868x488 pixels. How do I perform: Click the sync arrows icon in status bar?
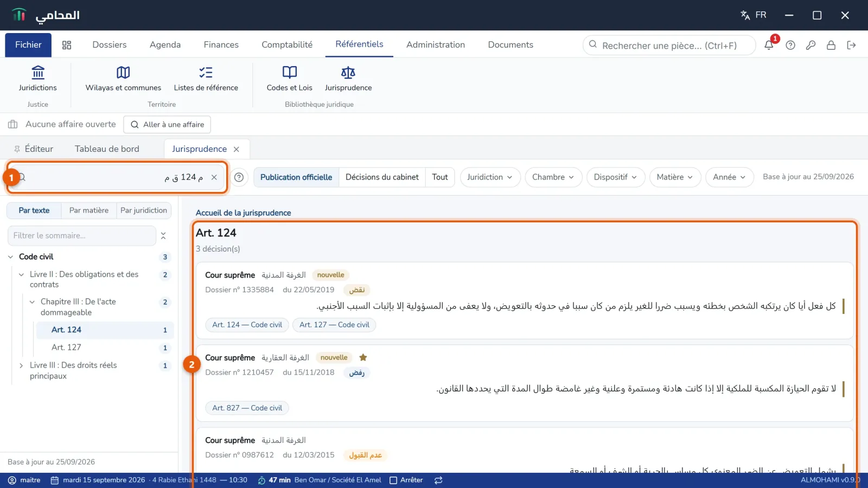tap(438, 480)
